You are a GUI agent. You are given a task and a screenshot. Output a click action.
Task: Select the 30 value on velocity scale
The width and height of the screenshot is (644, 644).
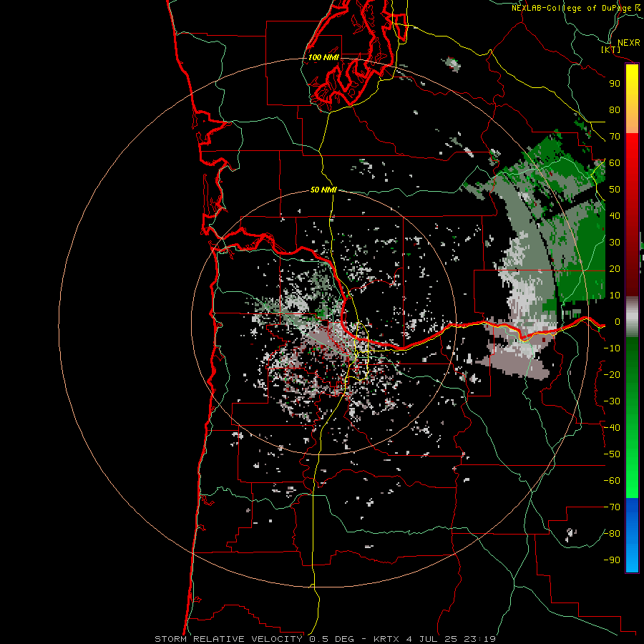(x=615, y=243)
